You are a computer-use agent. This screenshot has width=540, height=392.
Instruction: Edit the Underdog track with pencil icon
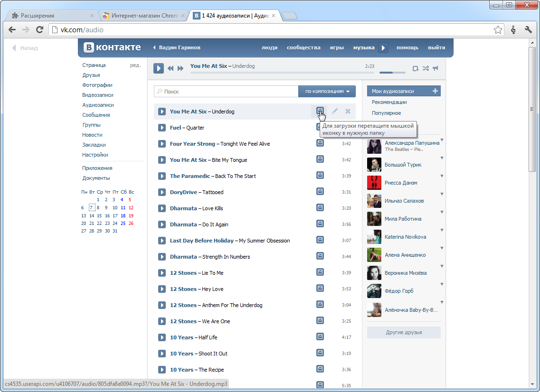[335, 111]
